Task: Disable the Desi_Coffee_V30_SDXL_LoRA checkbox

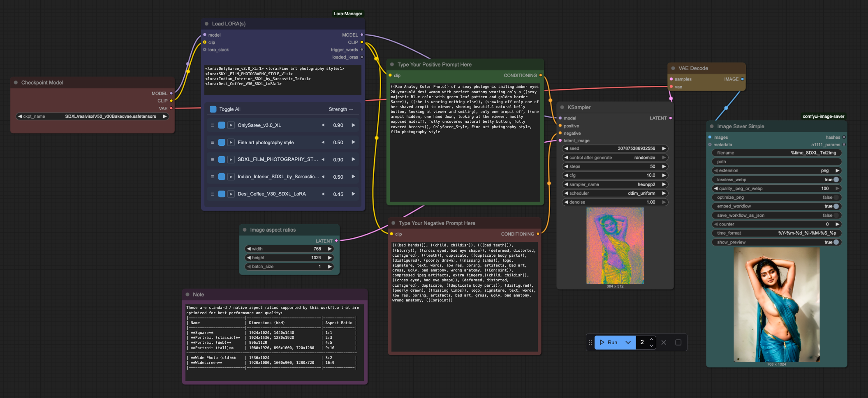Action: click(x=222, y=194)
